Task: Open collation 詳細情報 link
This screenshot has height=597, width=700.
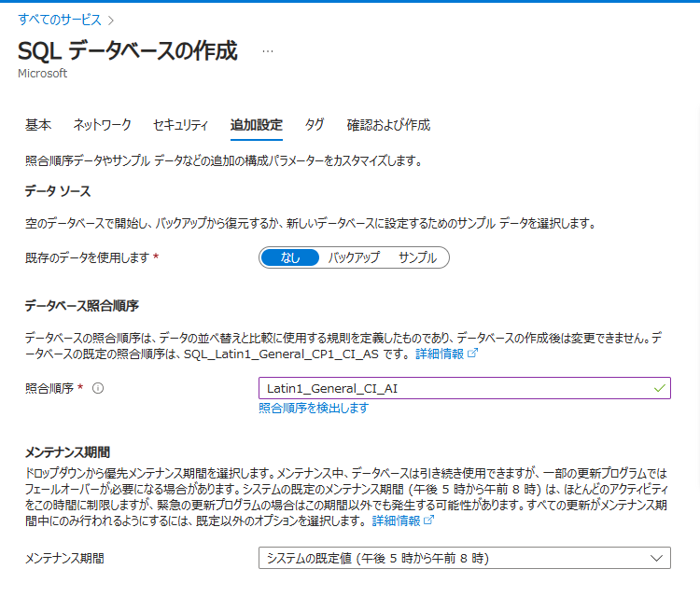Action: [440, 354]
